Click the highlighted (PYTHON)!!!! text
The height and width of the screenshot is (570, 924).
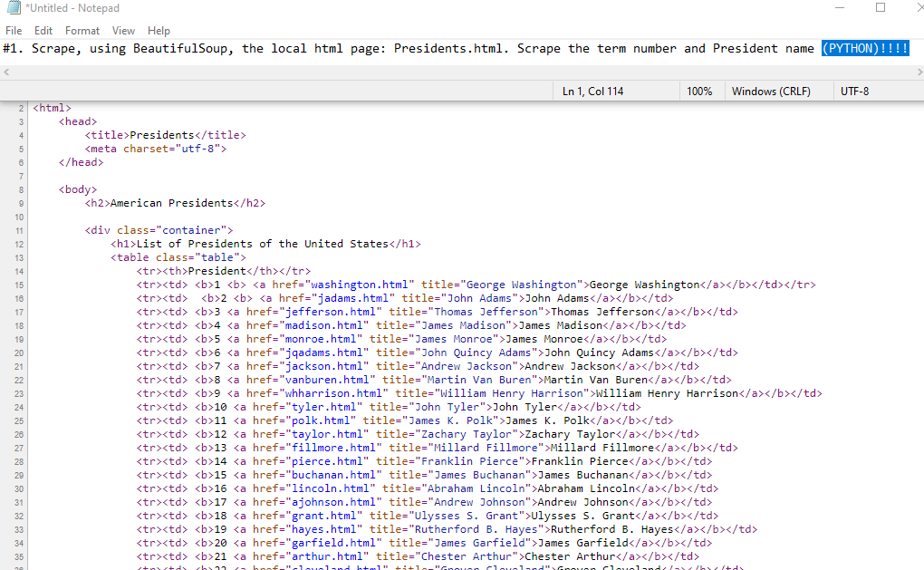click(x=864, y=48)
